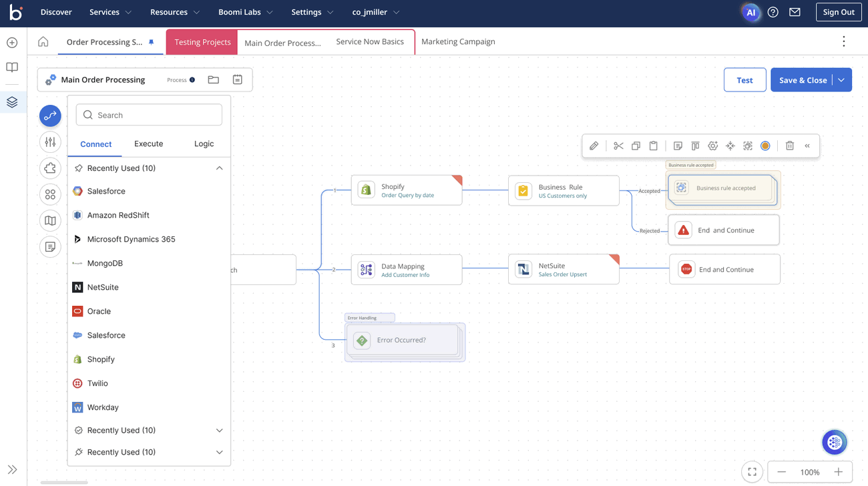Switch to the Testing Projects tab
Image resolution: width=868 pixels, height=486 pixels.
coord(202,41)
